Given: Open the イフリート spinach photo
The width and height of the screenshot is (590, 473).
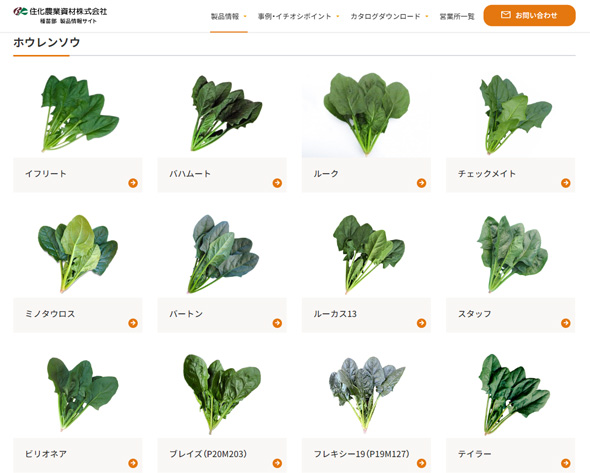Looking at the screenshot, I should [78, 113].
